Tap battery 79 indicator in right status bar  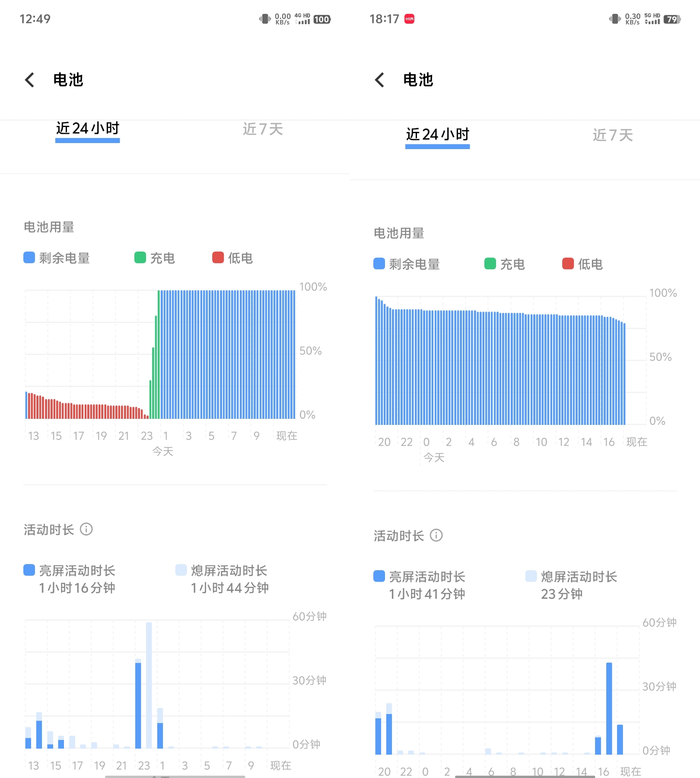tap(672, 19)
